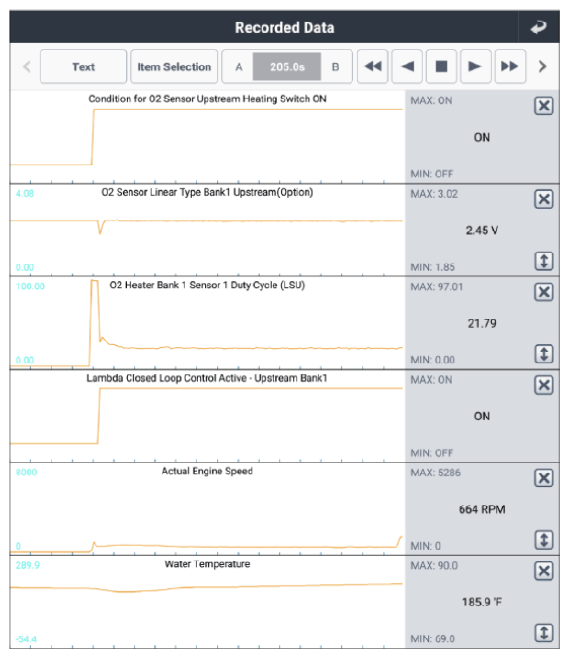Screen dimensions: 569x658
Task: Rewind playback with the fast-rewind button
Action: pyautogui.click(x=373, y=66)
